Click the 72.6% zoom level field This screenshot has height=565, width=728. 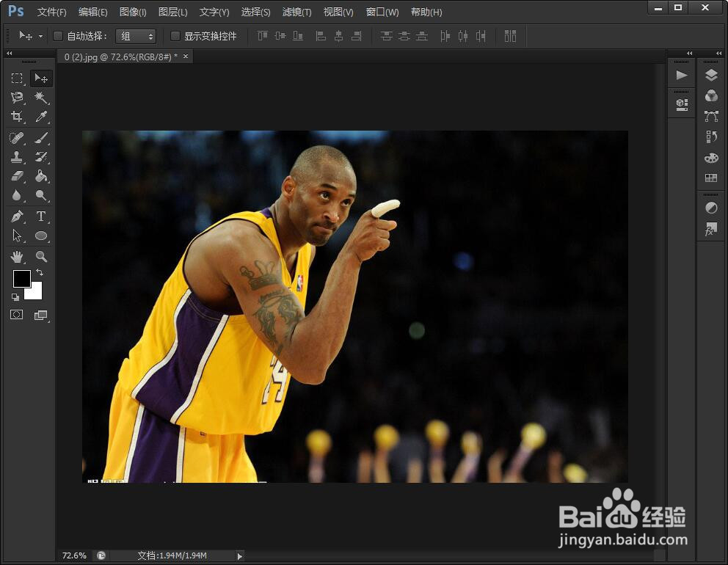pos(74,555)
